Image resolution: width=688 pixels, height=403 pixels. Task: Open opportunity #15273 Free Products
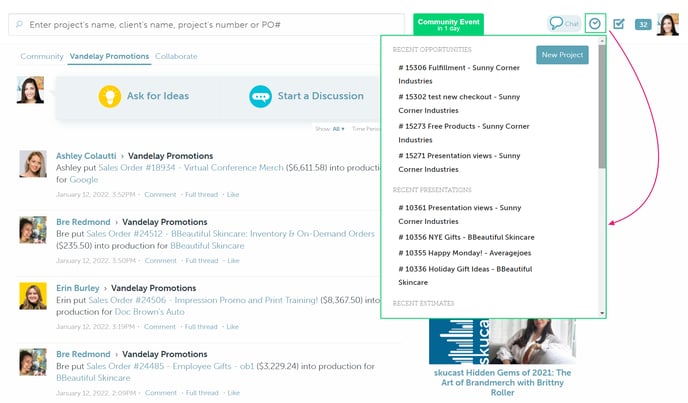point(464,133)
